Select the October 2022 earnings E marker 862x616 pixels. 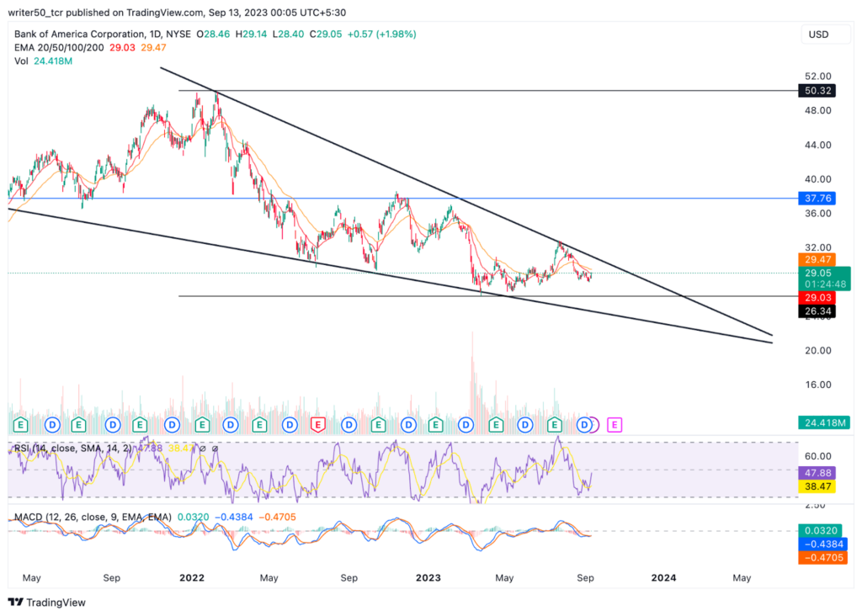pos(378,425)
